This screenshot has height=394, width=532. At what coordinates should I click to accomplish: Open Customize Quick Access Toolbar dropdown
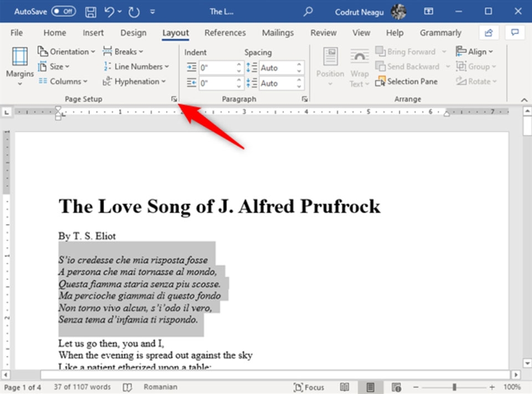(153, 12)
